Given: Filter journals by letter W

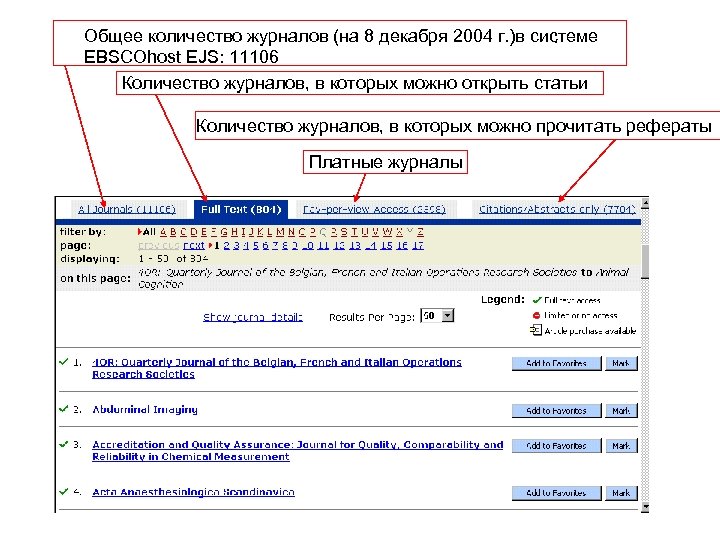Looking at the screenshot, I should click(x=388, y=232).
